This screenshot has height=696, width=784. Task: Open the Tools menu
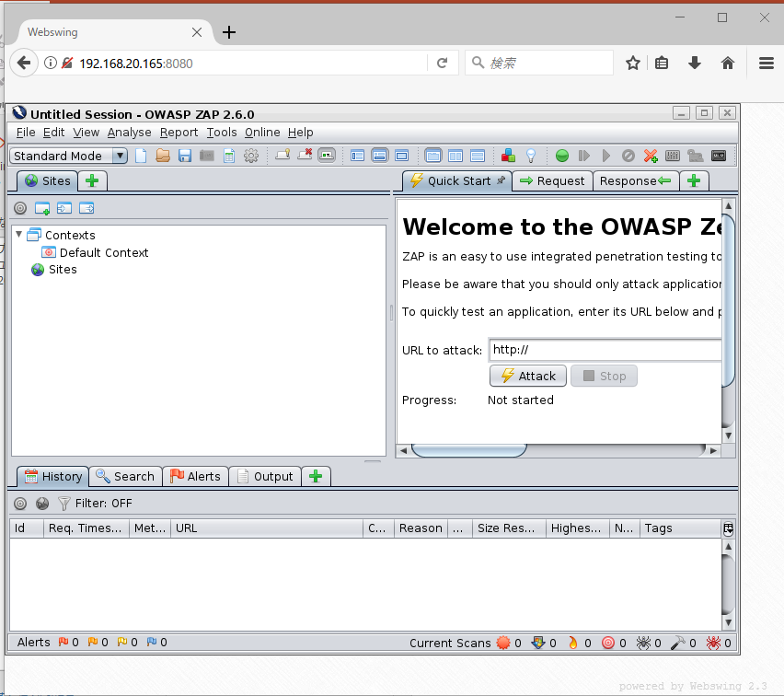[222, 132]
